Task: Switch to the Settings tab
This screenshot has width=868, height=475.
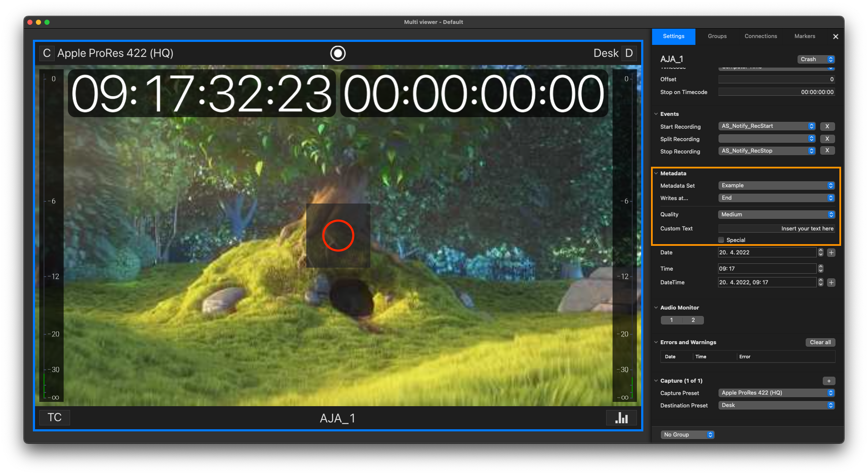Action: (674, 36)
